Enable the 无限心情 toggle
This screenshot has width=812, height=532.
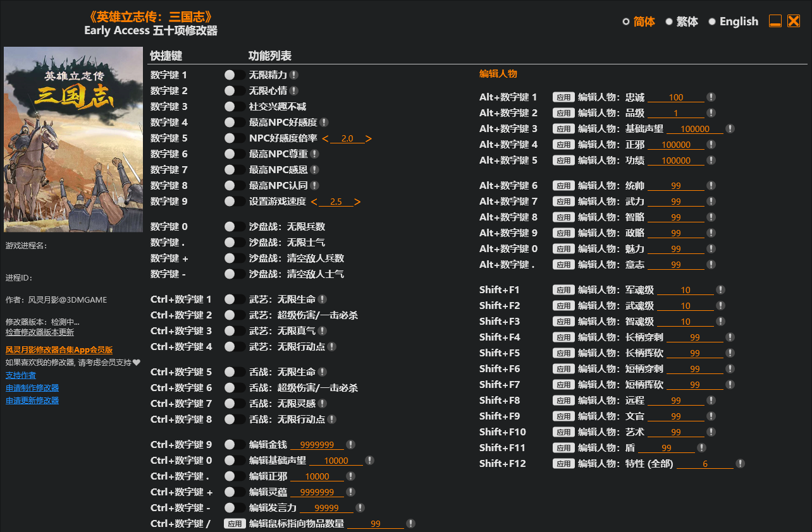[x=235, y=91]
